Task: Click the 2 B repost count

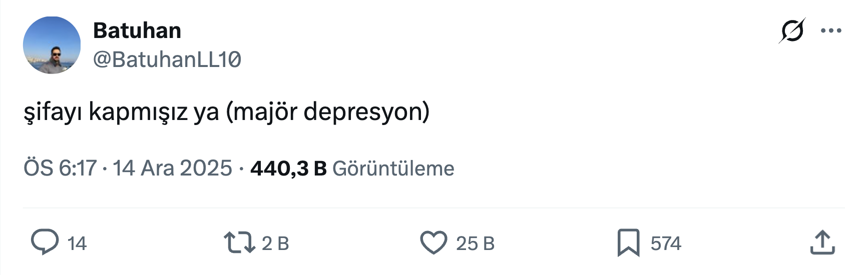Action: point(275,243)
